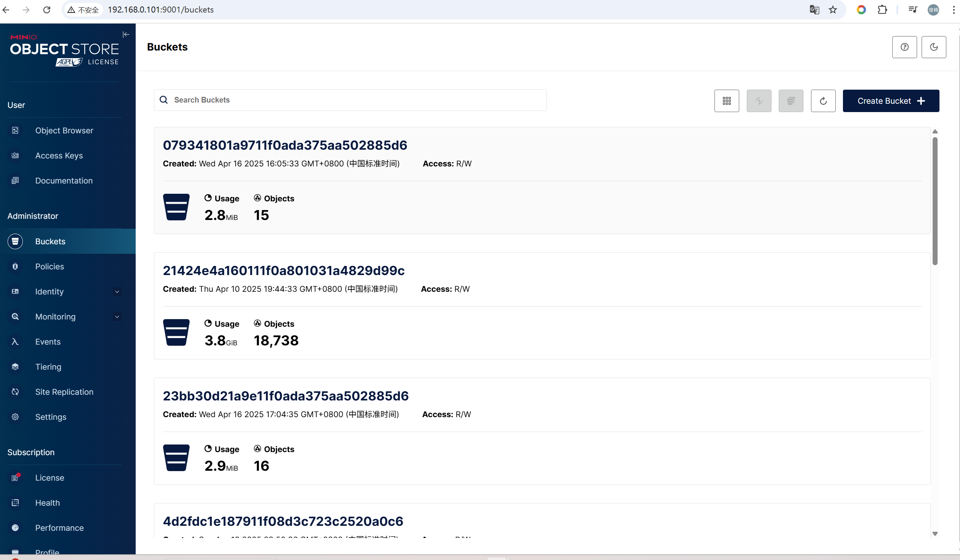
Task: Click the Events lambda icon
Action: 15,342
